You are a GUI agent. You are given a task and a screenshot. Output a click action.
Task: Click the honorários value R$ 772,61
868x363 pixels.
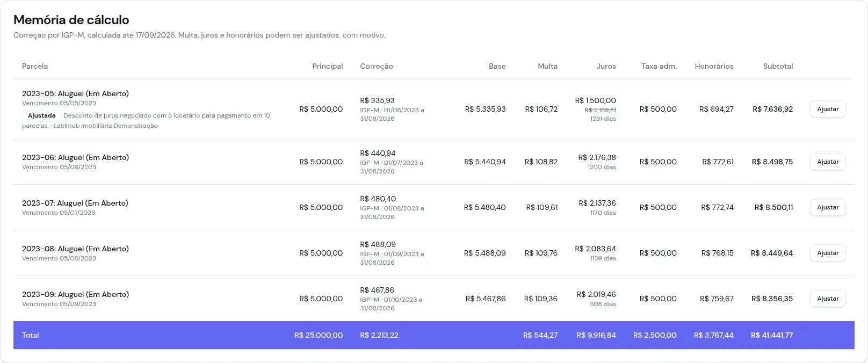coord(718,162)
